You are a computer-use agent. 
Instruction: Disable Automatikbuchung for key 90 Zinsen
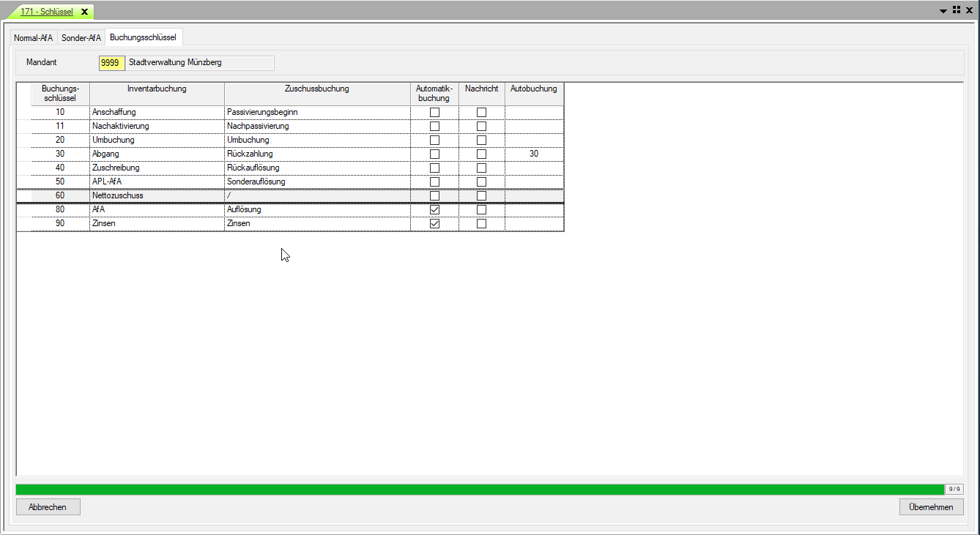point(434,224)
